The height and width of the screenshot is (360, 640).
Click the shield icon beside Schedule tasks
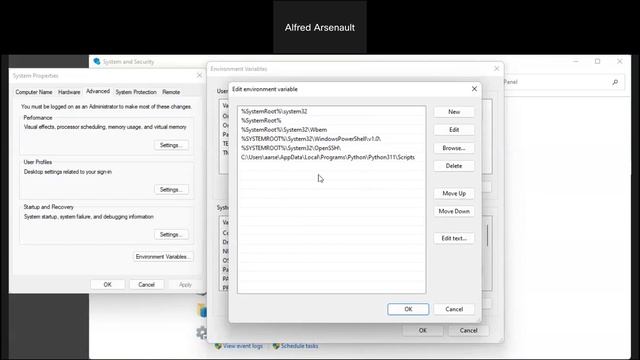click(276, 346)
